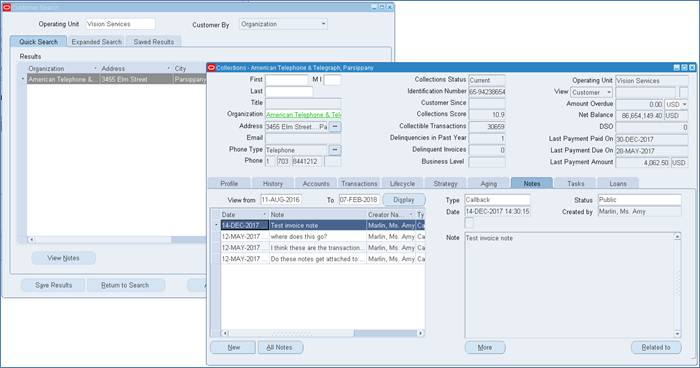Select the Notes tab
The height and width of the screenshot is (368, 700).
pyautogui.click(x=532, y=184)
